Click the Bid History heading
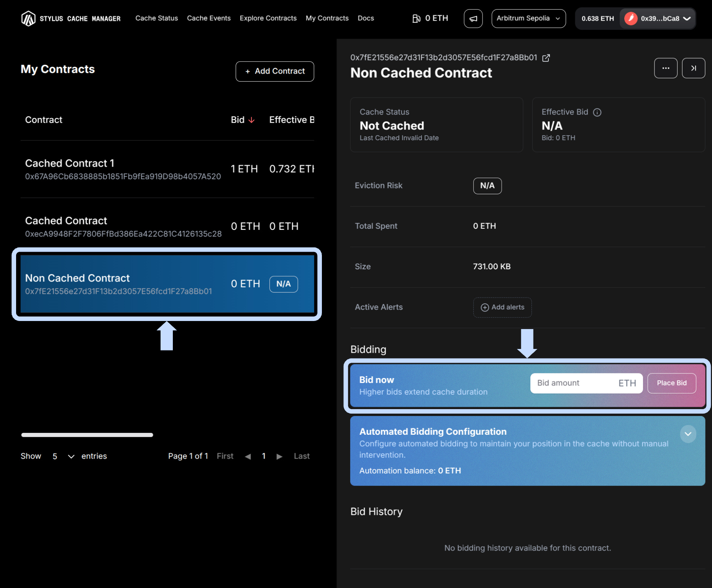Image resolution: width=712 pixels, height=588 pixels. point(376,512)
